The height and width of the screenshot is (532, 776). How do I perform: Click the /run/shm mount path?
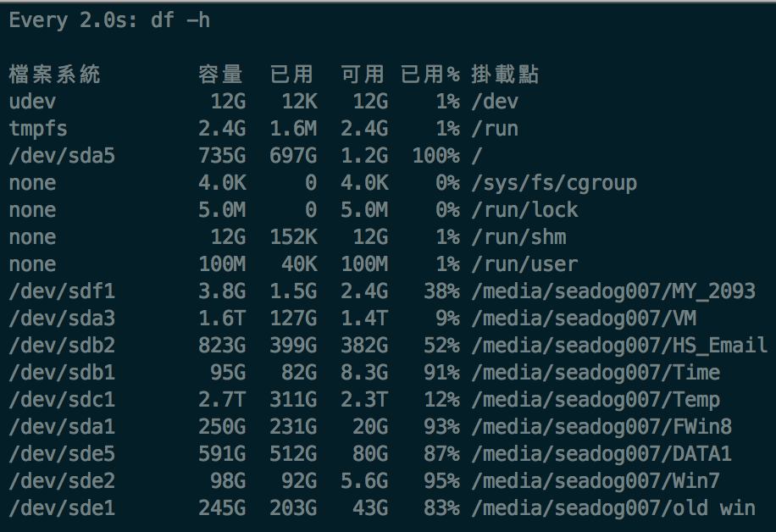pos(518,237)
